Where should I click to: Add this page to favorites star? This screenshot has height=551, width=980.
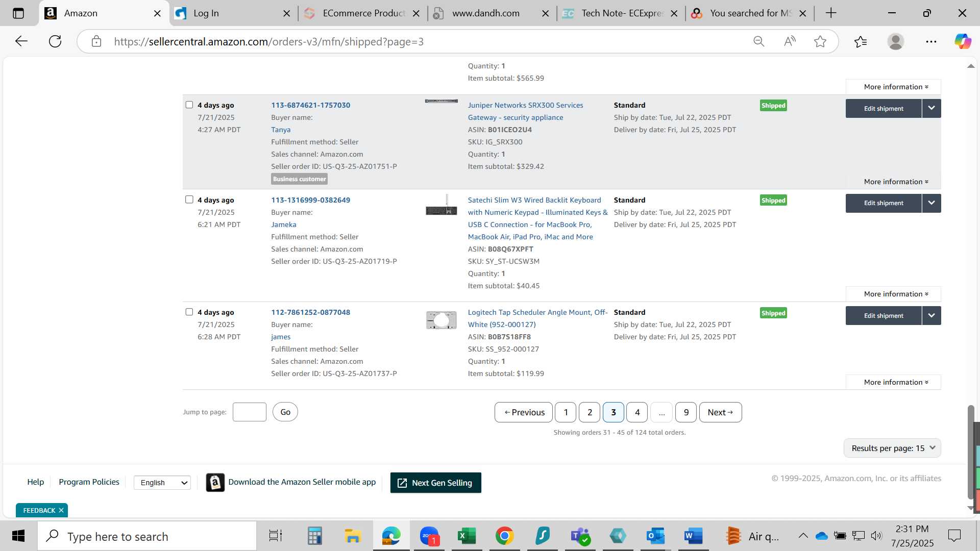tap(820, 41)
